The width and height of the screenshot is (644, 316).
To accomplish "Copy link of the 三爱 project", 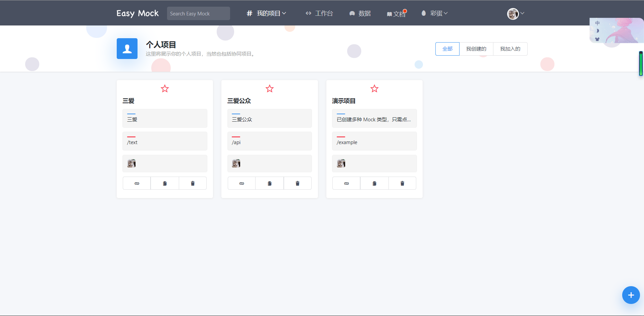I will pos(137,183).
